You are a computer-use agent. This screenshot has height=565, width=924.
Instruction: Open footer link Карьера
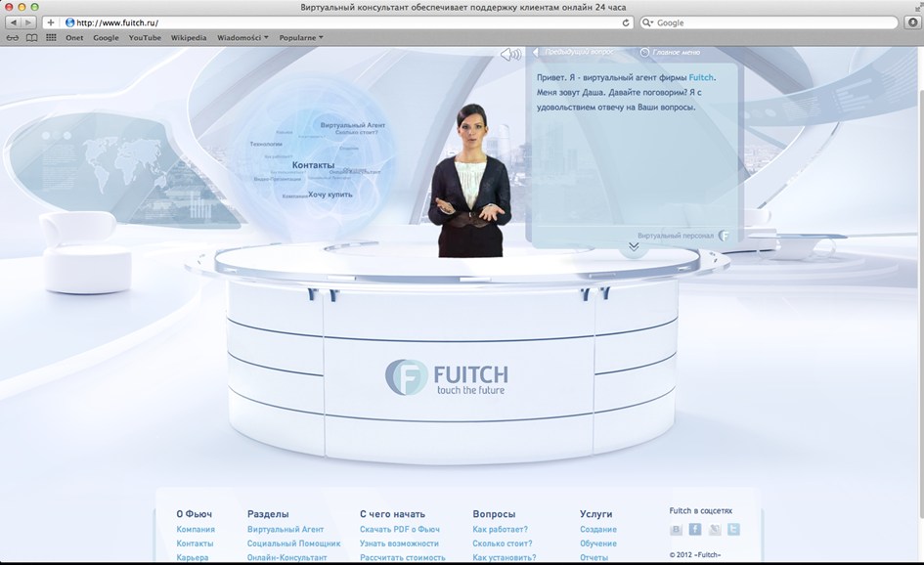[x=192, y=557]
